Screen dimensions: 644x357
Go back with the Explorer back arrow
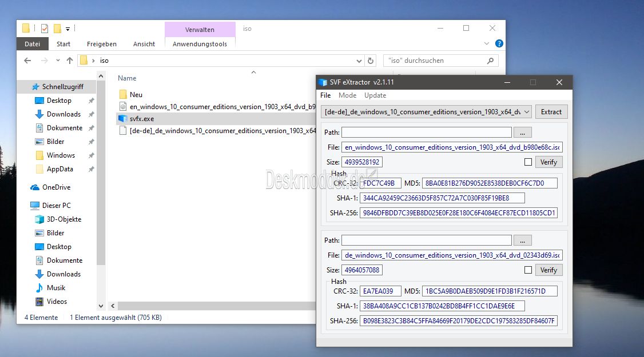[x=27, y=61]
